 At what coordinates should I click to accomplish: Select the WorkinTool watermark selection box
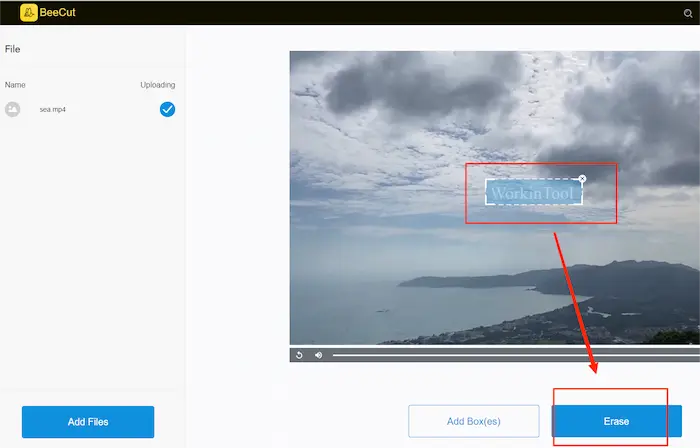pyautogui.click(x=532, y=192)
